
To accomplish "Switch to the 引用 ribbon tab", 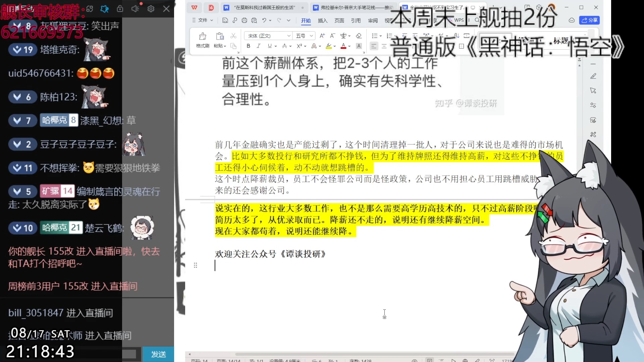I will (356, 20).
